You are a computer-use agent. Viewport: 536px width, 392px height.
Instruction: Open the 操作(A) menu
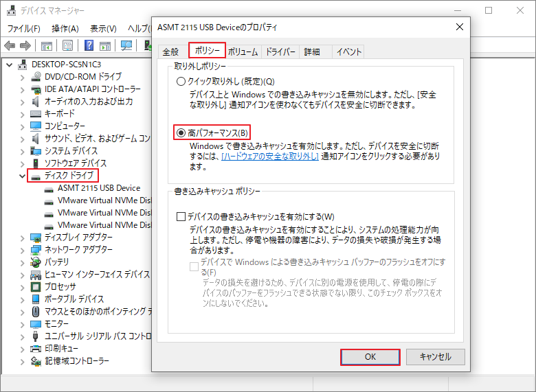65,28
